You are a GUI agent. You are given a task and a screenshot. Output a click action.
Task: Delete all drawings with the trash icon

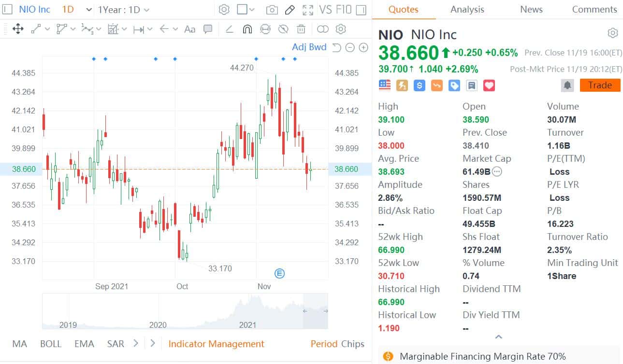(301, 29)
